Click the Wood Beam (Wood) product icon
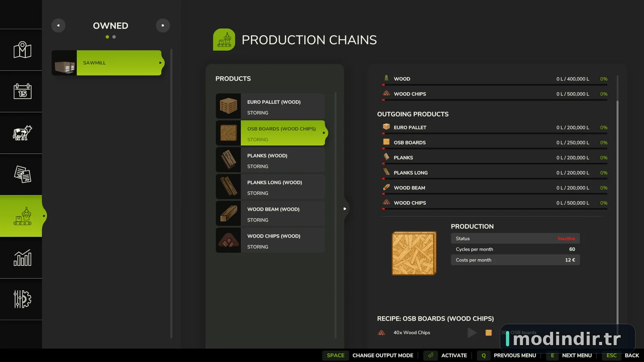Image resolution: width=644 pixels, height=362 pixels. 228,214
